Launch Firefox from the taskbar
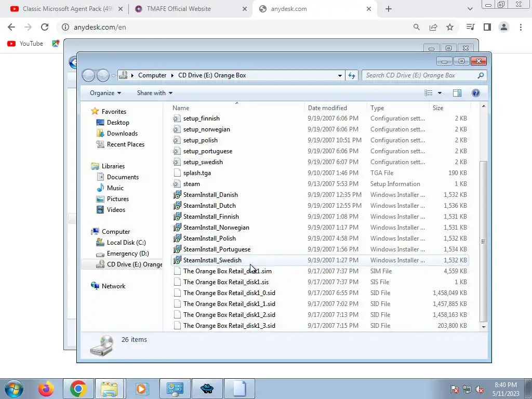This screenshot has width=532, height=399. [46, 389]
